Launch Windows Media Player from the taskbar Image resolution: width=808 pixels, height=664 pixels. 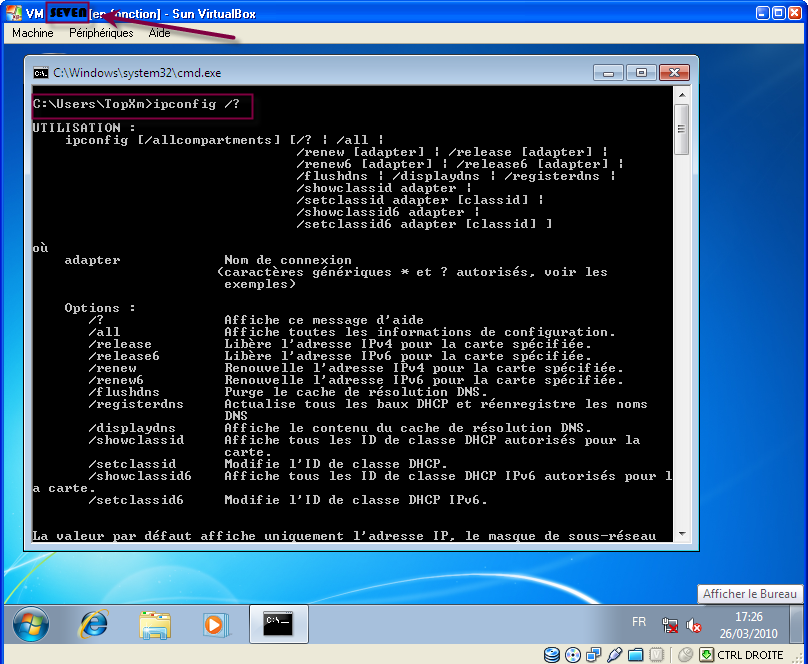click(215, 624)
